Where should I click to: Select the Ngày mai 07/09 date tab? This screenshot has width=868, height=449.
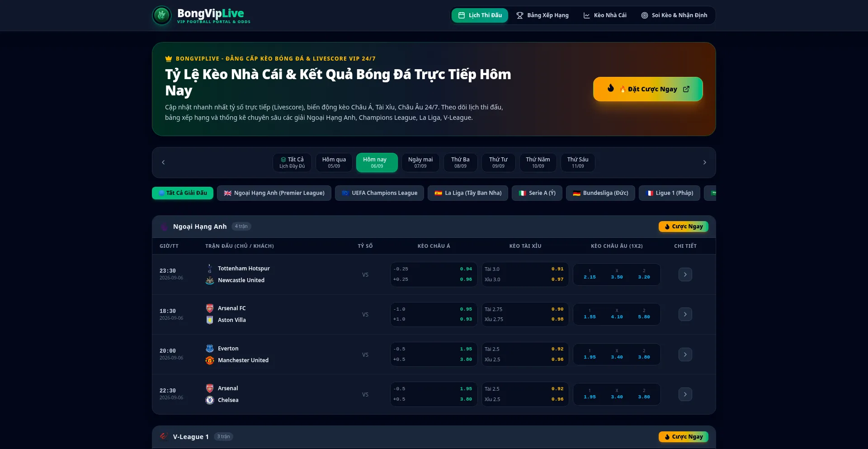(420, 162)
